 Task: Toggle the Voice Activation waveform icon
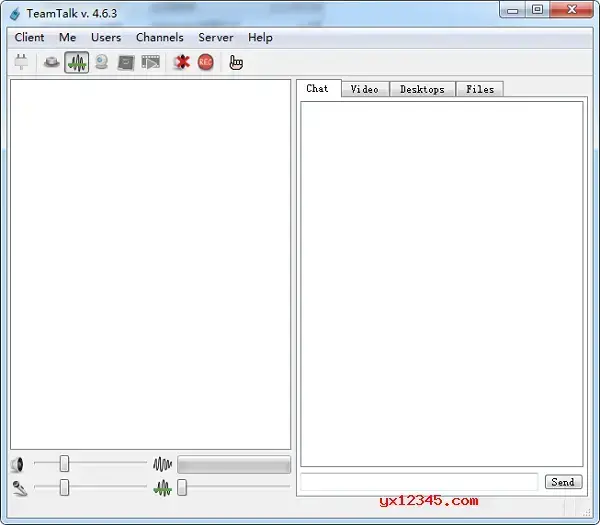pyautogui.click(x=77, y=62)
